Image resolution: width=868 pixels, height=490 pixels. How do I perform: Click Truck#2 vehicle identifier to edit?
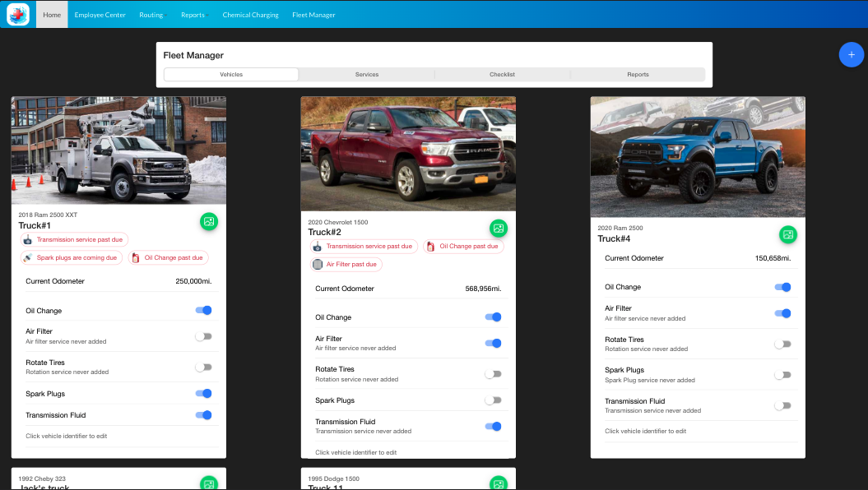pyautogui.click(x=324, y=233)
